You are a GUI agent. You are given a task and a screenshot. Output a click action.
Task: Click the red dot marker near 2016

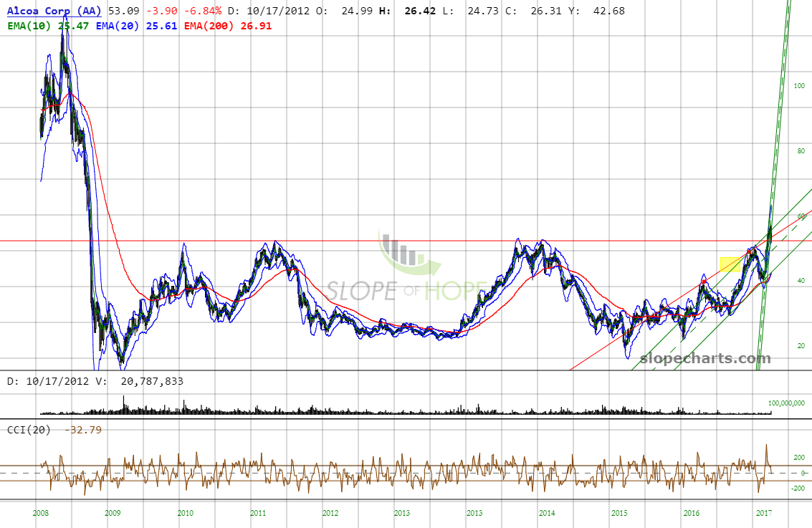[x=704, y=281]
